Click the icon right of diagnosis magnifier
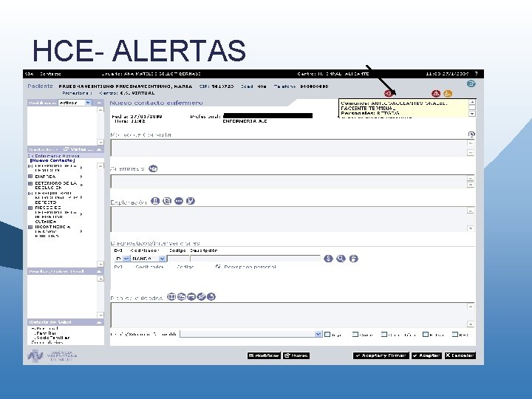The width and height of the screenshot is (532, 399). tap(353, 259)
